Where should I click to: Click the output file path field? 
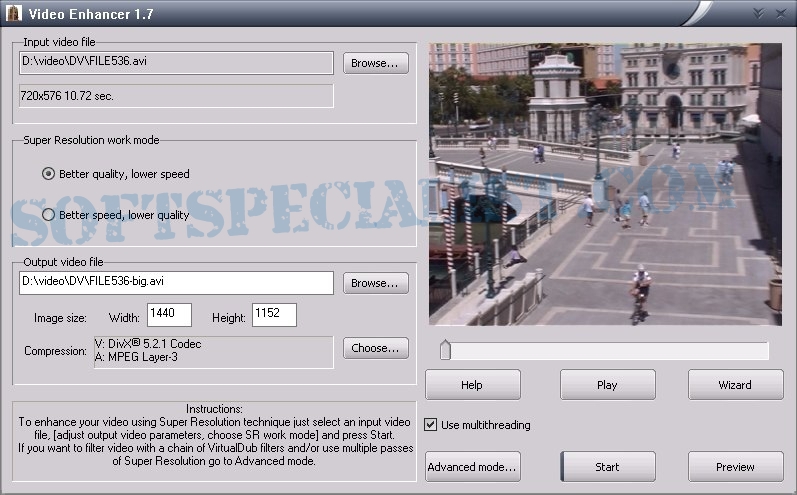(x=176, y=283)
